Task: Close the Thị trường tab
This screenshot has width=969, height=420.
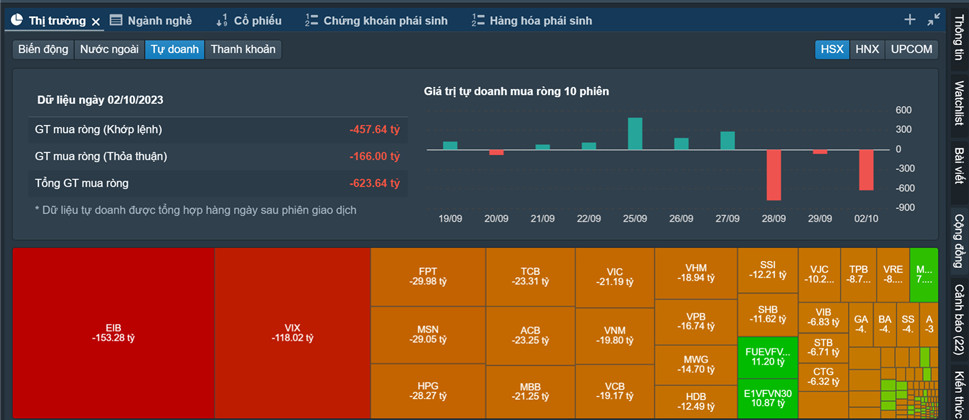Action: click(x=95, y=21)
